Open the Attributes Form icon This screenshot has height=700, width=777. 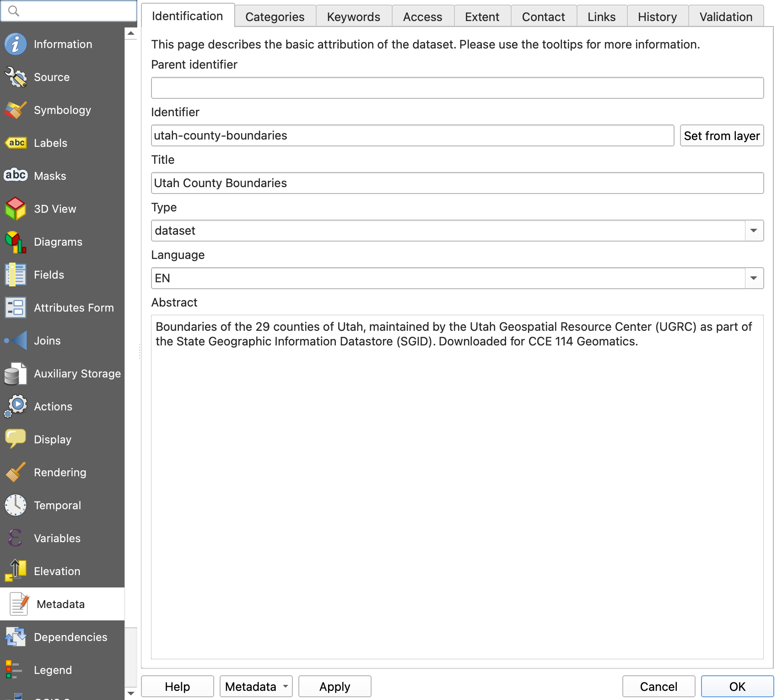pos(16,308)
